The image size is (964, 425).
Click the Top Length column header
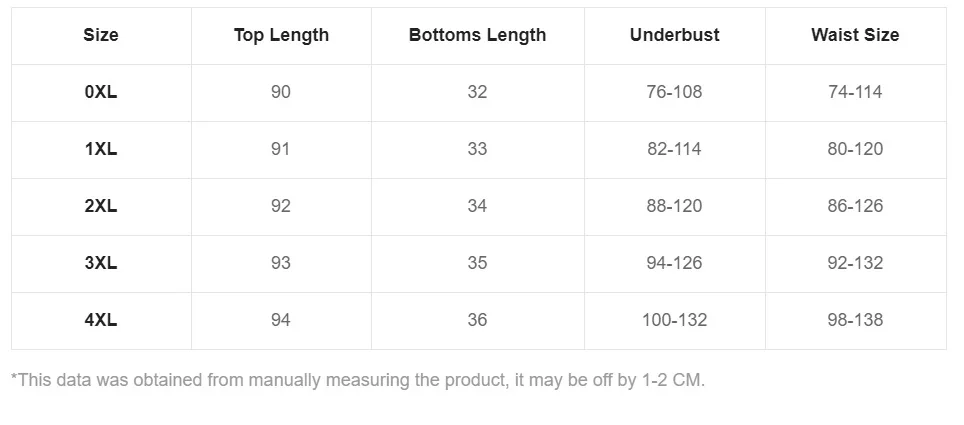[x=281, y=35]
